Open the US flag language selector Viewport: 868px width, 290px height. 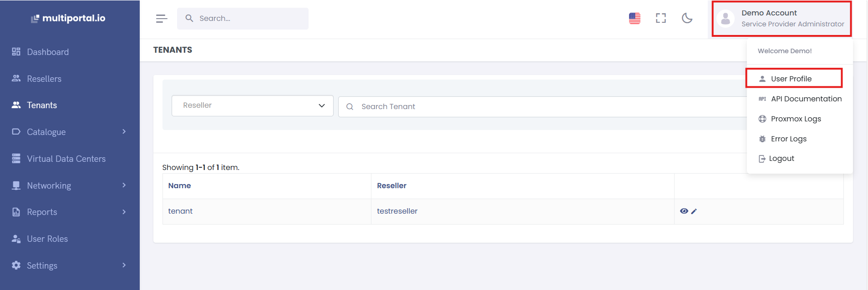[635, 18]
